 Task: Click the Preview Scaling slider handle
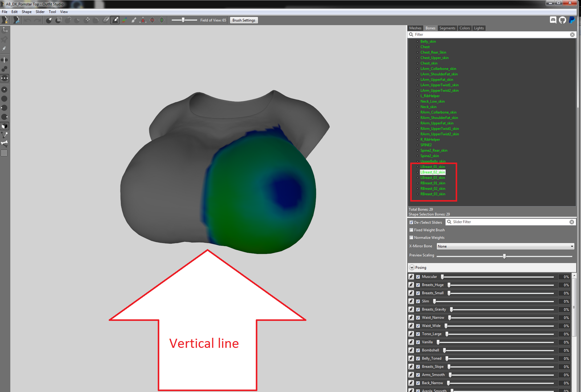[504, 256]
